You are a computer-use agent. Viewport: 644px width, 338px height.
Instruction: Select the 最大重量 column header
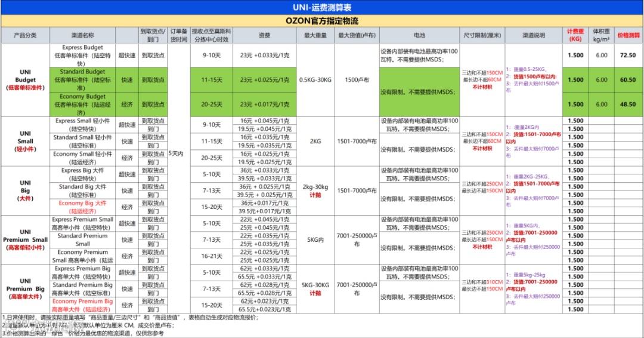315,35
